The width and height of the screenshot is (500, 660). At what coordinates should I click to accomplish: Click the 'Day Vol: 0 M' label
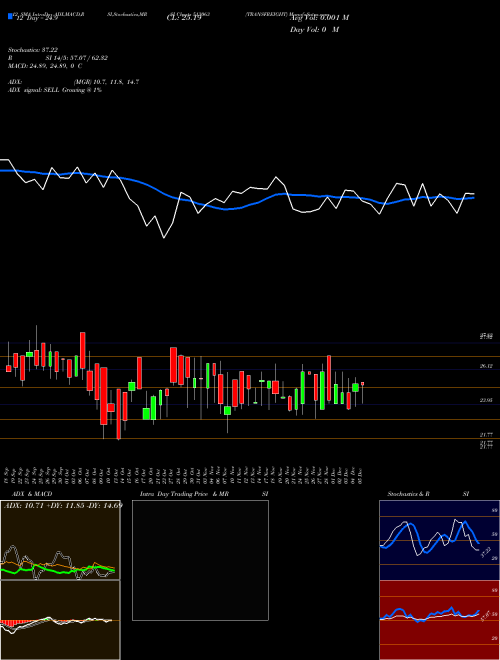[314, 30]
